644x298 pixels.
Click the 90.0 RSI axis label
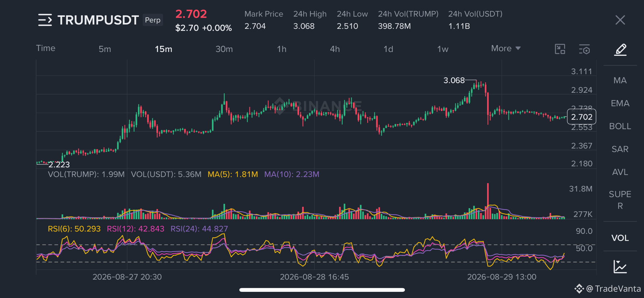pos(584,231)
